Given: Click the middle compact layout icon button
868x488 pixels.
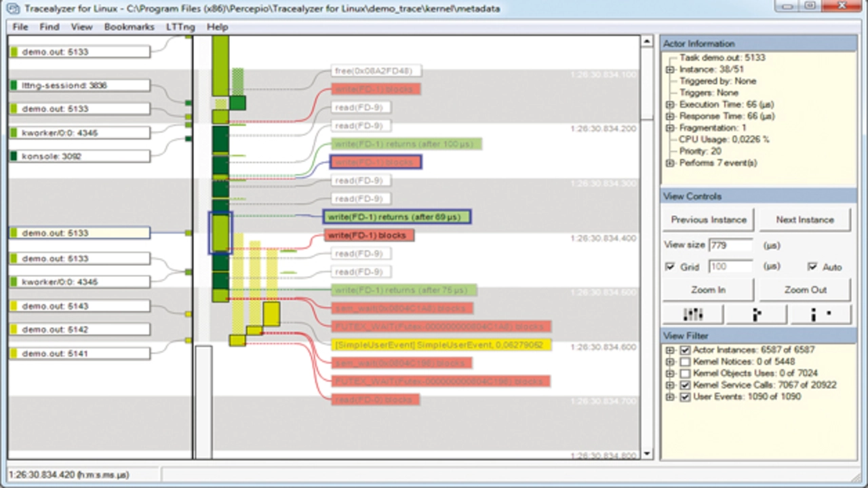Looking at the screenshot, I should point(756,314).
